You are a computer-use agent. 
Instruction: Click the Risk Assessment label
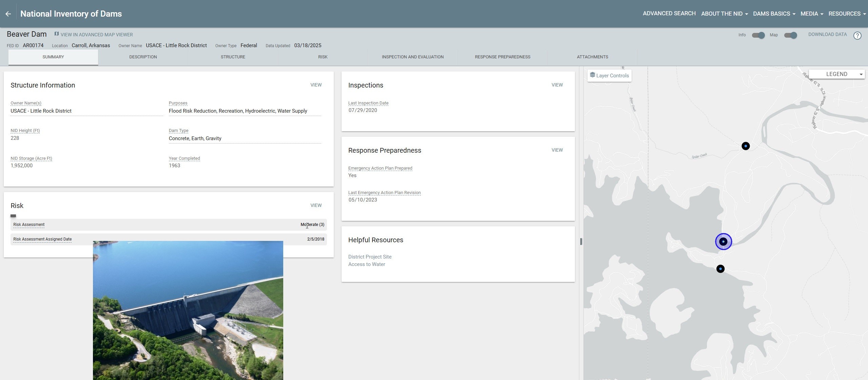pos(29,225)
